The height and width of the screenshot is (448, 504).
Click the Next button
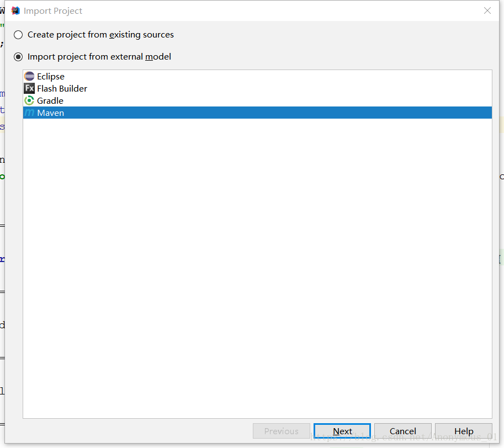[342, 431]
